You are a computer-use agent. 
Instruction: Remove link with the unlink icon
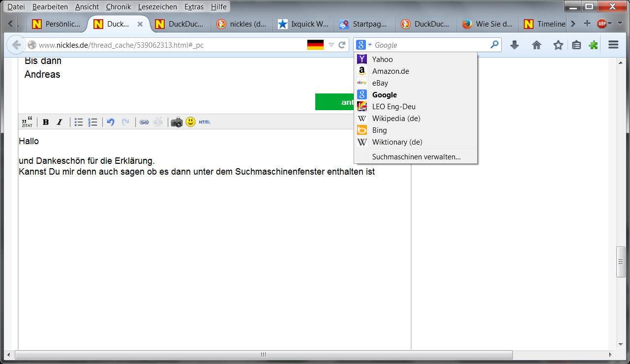(158, 122)
